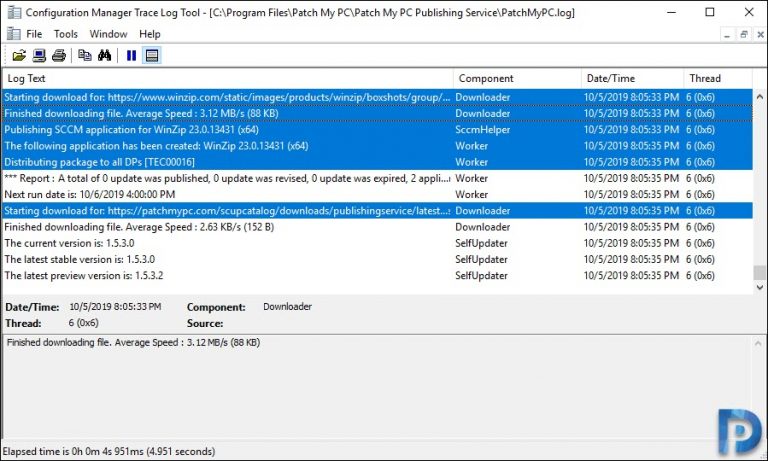This screenshot has width=768, height=461.
Task: Minimize the inner document window
Action: 727,35
